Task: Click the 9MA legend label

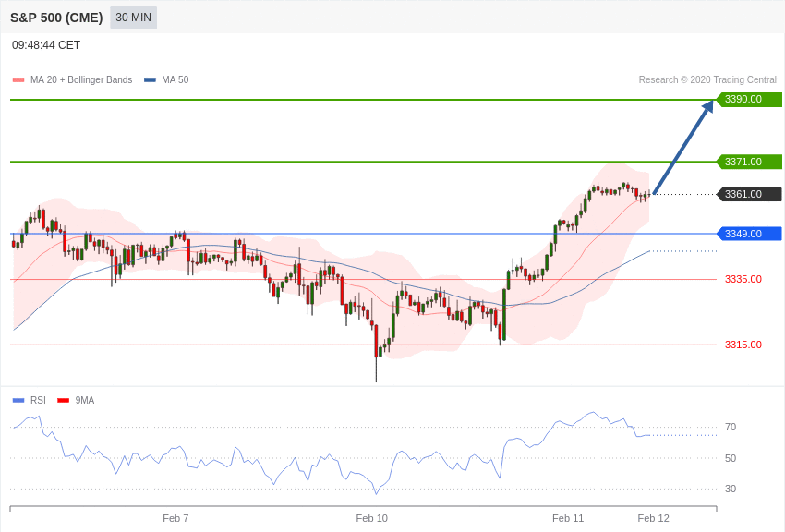Action: 85,400
